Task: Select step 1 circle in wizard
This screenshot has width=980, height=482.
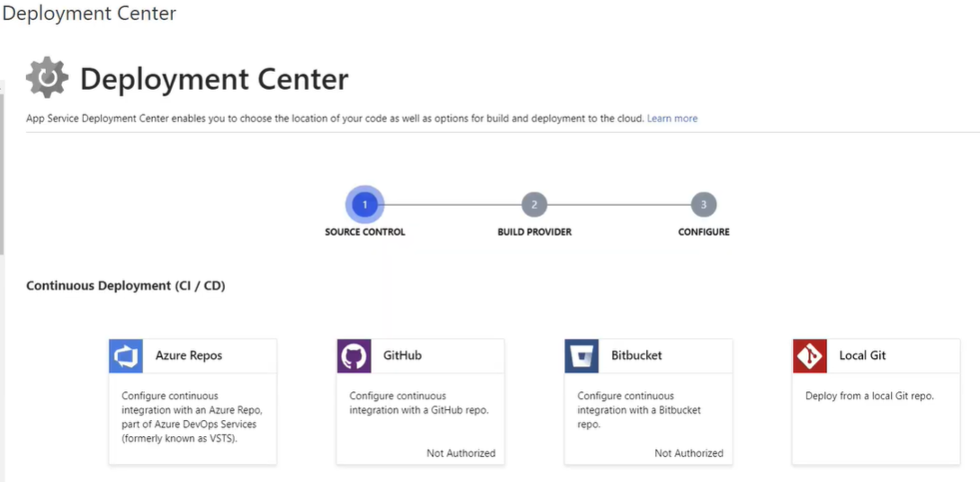Action: tap(365, 205)
